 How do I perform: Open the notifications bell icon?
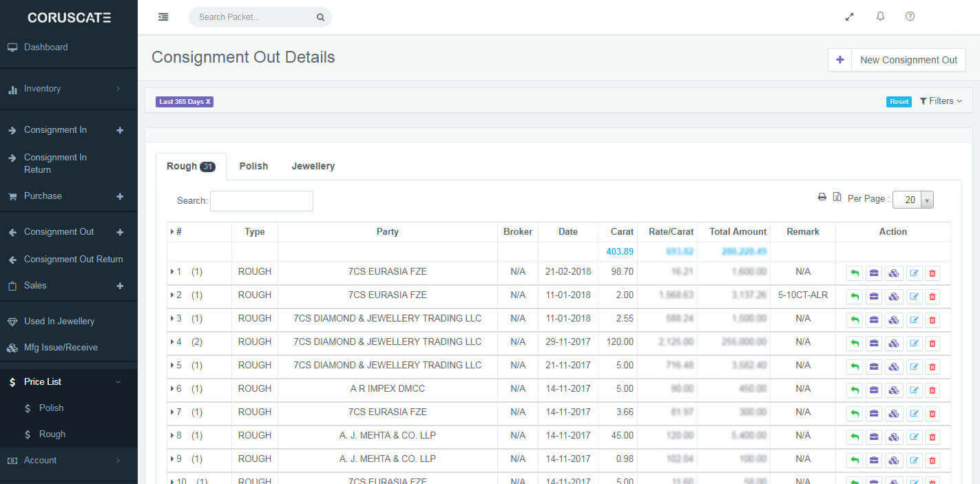[x=880, y=17]
